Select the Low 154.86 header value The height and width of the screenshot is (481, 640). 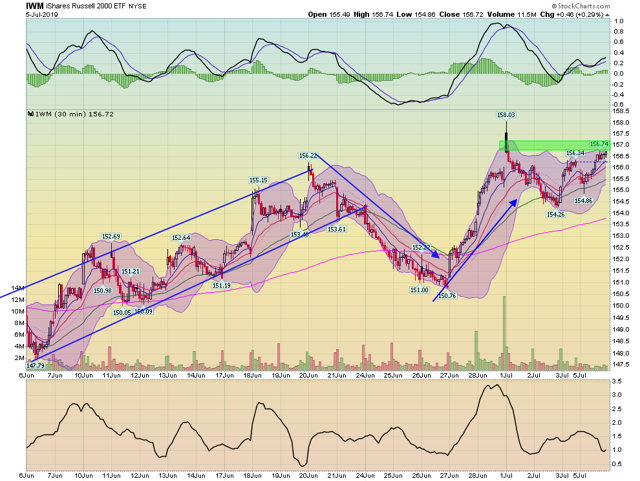tap(416, 14)
